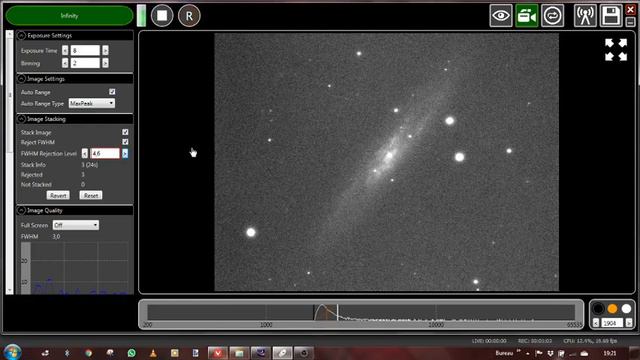Toggle the Stack Image checkbox
This screenshot has height=360, width=640.
coord(125,132)
